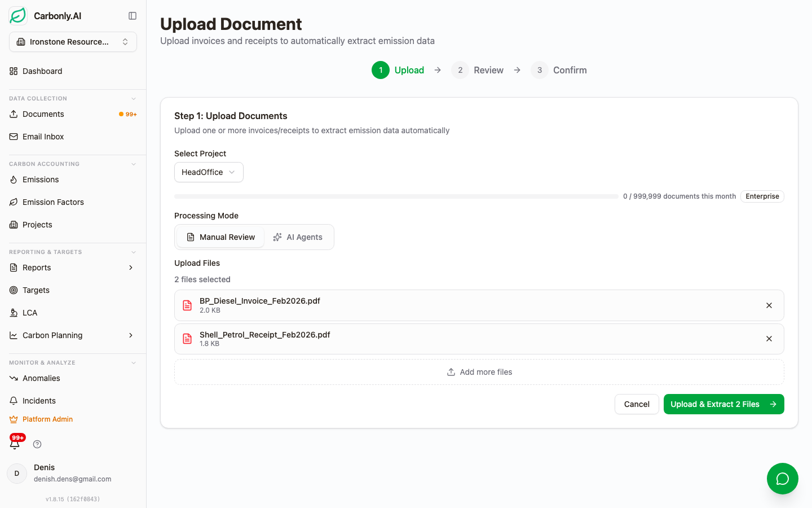Open Documents in the sidebar

click(73, 114)
